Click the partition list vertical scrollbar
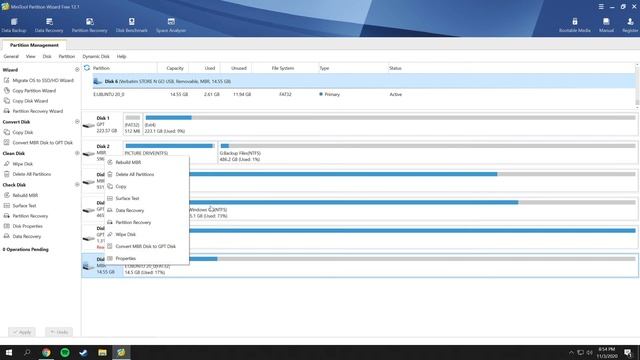Viewport: 640px width, 360px height. 637,86
